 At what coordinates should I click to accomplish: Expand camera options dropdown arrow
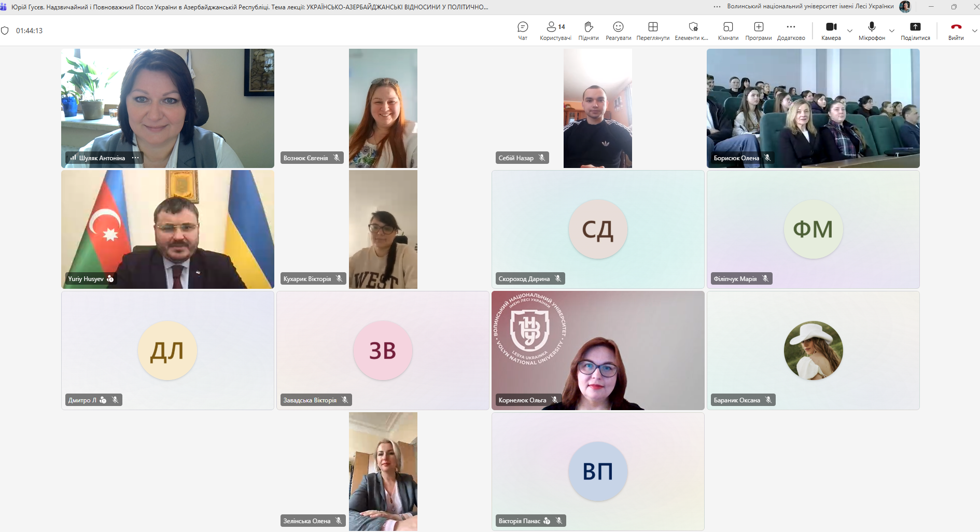(x=850, y=31)
